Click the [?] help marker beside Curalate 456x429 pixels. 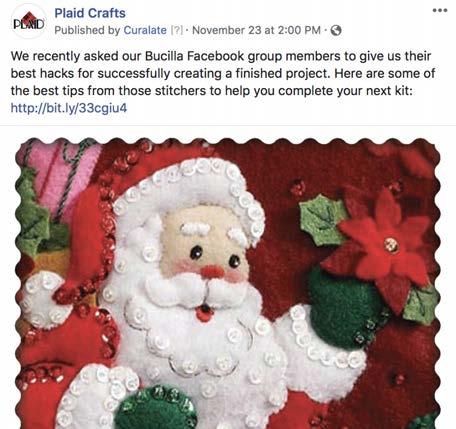point(176,30)
